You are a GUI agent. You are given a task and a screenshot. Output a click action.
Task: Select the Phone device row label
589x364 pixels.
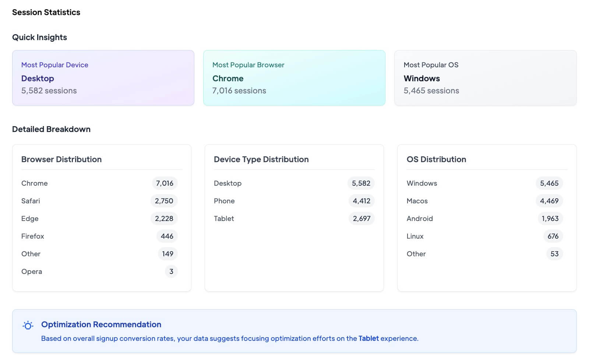click(224, 201)
